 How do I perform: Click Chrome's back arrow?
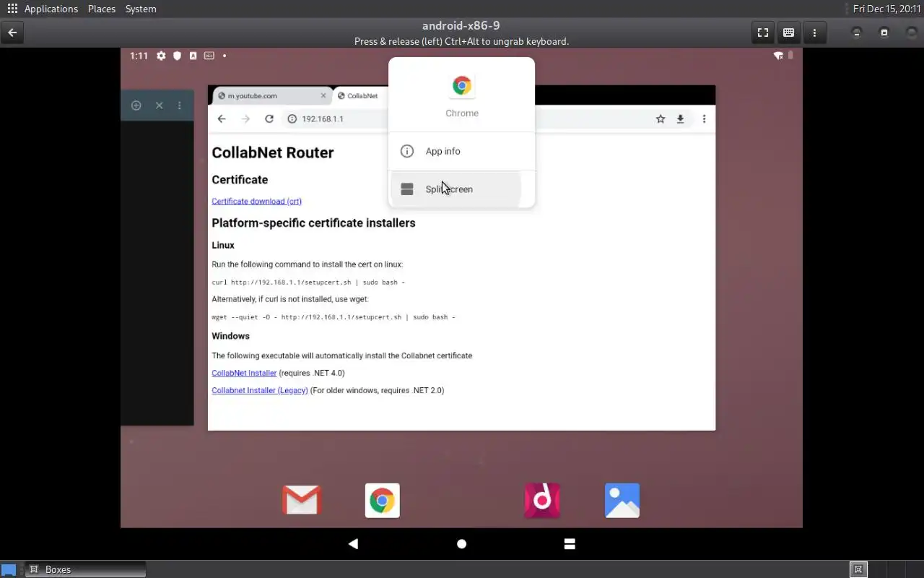[x=222, y=119]
